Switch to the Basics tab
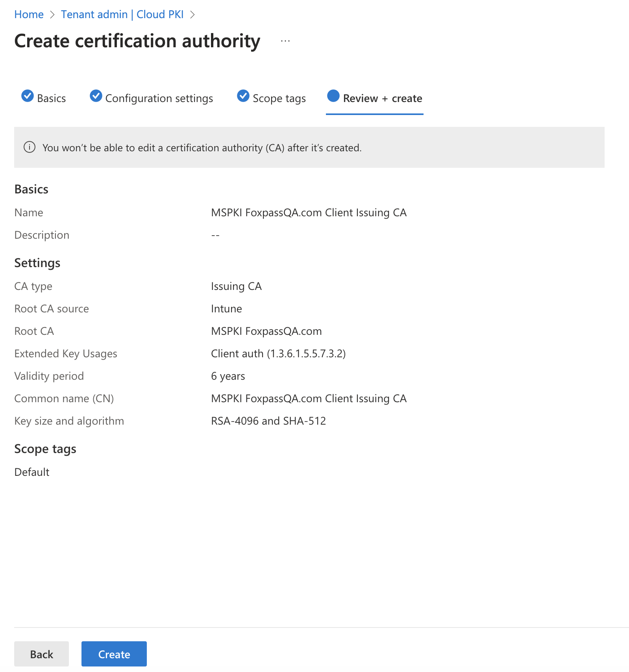Image resolution: width=629 pixels, height=672 pixels. (x=44, y=98)
